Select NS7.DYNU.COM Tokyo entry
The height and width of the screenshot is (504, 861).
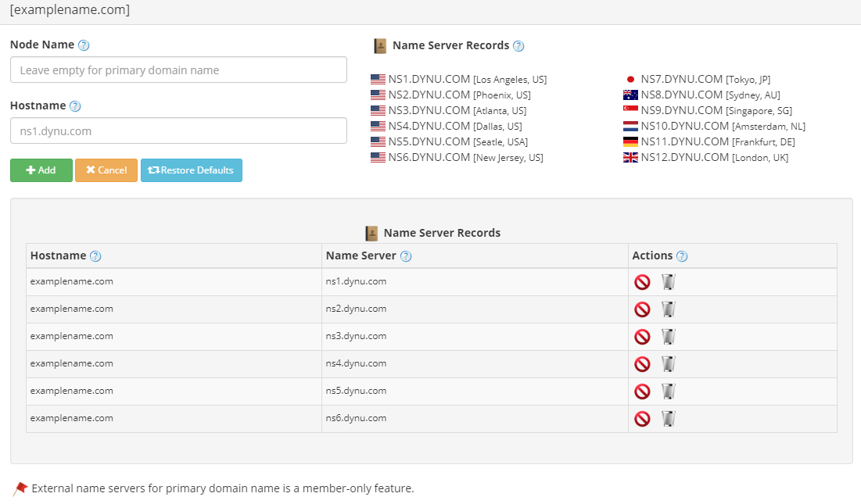coord(698,79)
